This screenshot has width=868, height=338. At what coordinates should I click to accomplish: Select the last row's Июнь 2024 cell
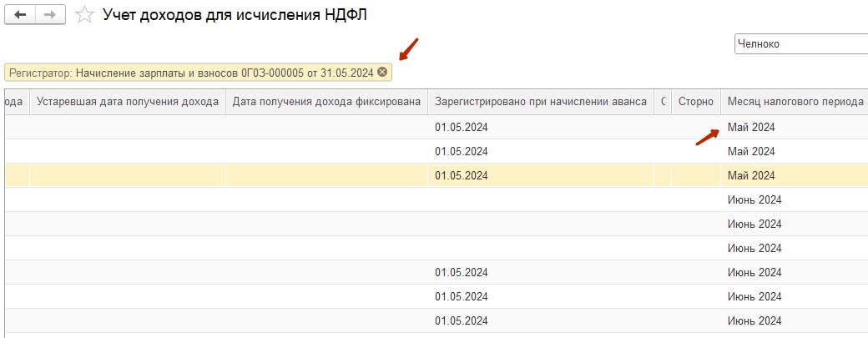coord(754,320)
